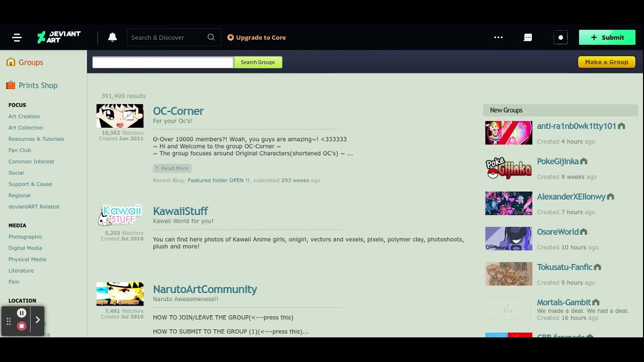
Task: Click the Make a Group button
Action: click(607, 62)
